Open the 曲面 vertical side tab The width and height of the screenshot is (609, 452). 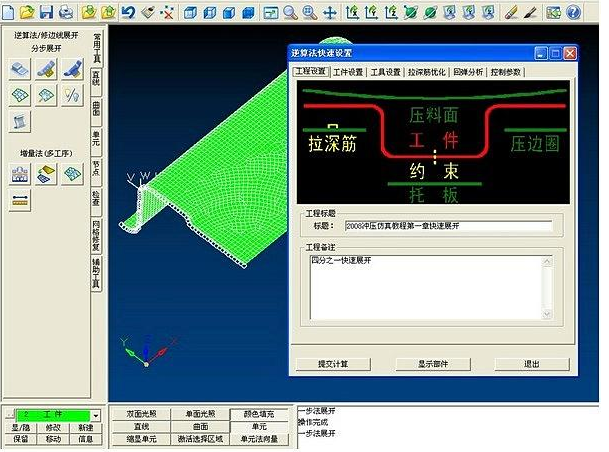coord(96,107)
